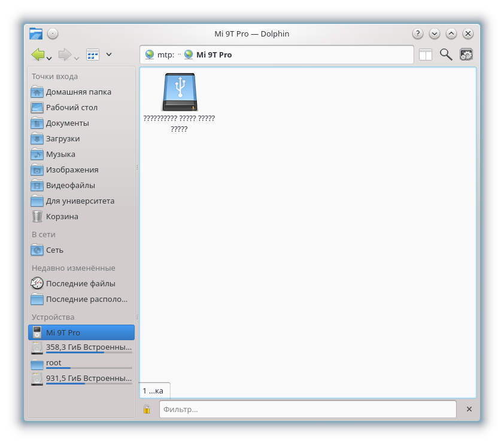Select Mi 9T Pro under Устройства
Image resolution: width=504 pixels, height=445 pixels.
point(63,332)
